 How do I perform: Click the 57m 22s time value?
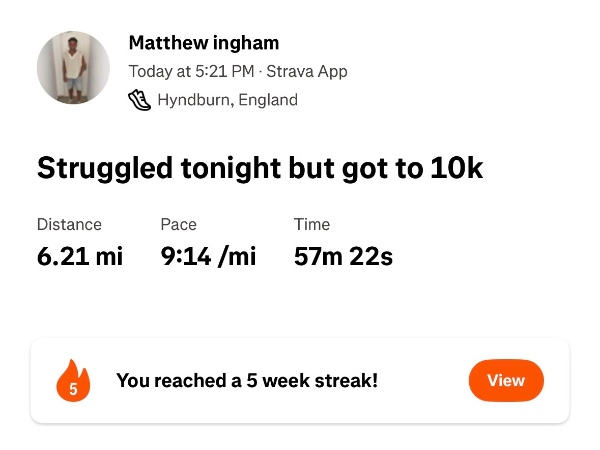(343, 256)
